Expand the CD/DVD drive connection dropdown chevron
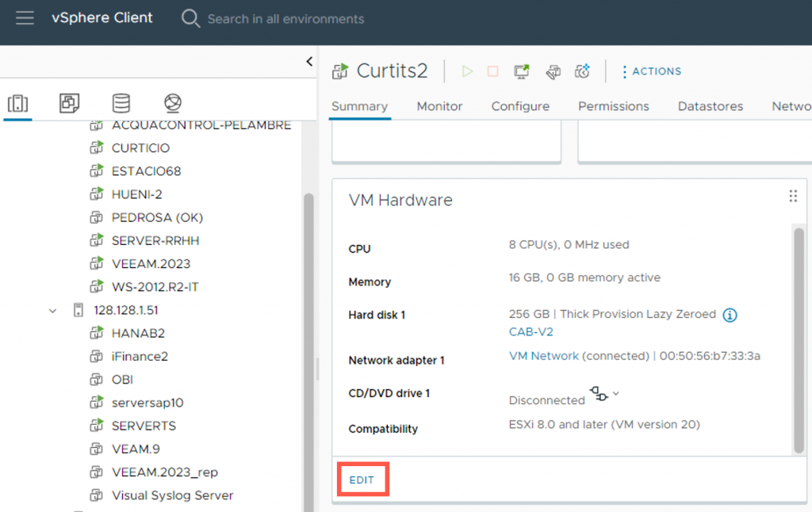This screenshot has height=512, width=812. click(615, 394)
